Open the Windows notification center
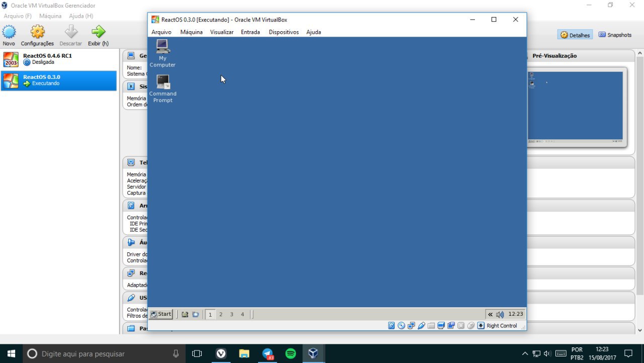This screenshot has width=644, height=363. point(628,353)
